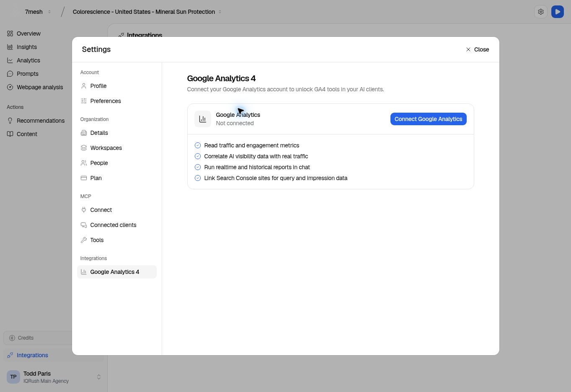Image resolution: width=571 pixels, height=392 pixels.
Task: Click the blue play icon in header
Action: 558,12
